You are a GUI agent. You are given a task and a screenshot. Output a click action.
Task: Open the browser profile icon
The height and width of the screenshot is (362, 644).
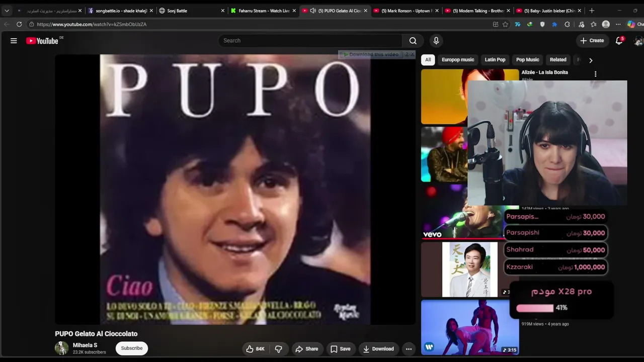point(606,24)
